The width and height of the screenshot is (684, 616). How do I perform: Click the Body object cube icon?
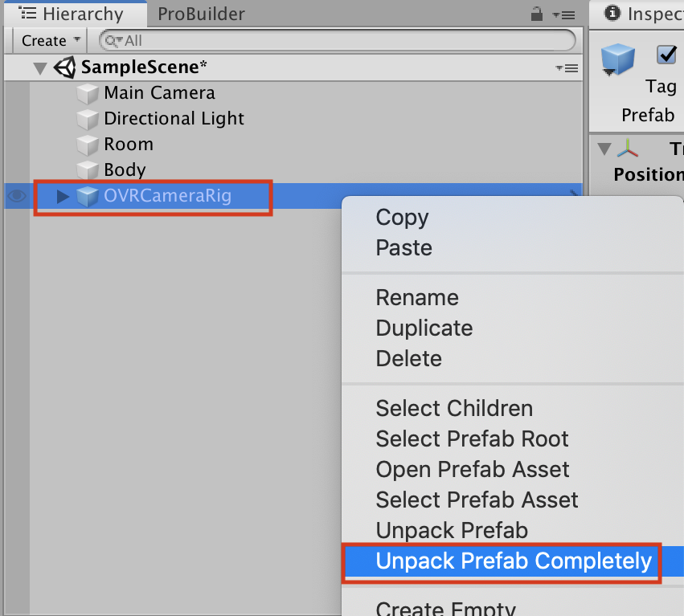click(x=88, y=170)
